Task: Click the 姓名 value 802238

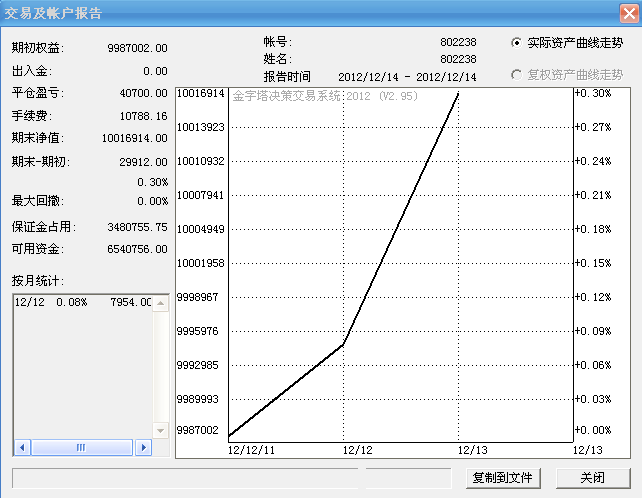Action: click(x=458, y=59)
